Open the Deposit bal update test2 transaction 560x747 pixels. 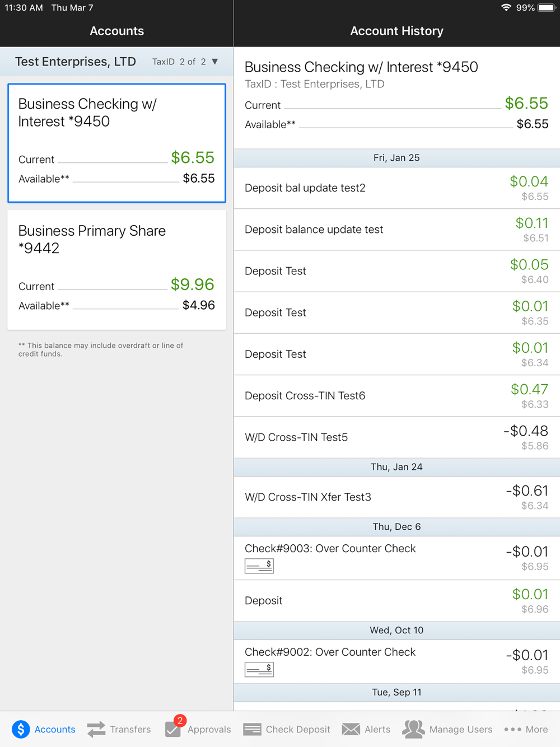[396, 188]
